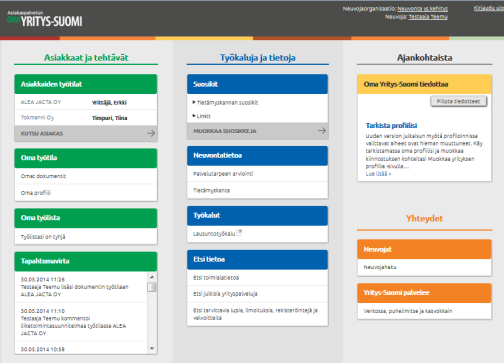This screenshot has height=363, width=504.
Task: Click the Piilota tiedotteet button
Action: point(458,101)
